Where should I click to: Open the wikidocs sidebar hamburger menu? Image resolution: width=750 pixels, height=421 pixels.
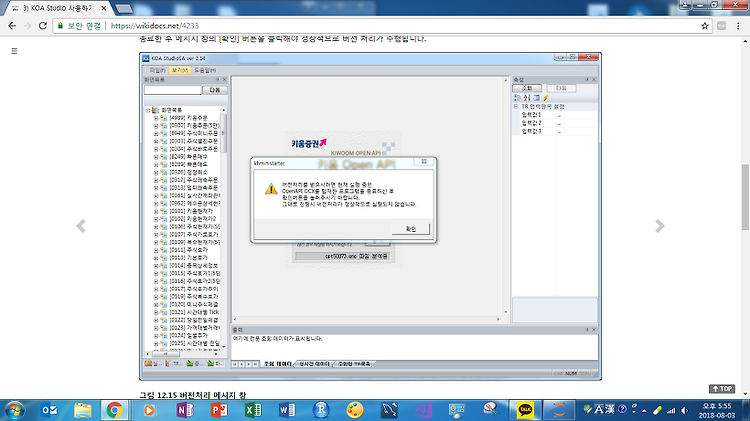(14, 51)
